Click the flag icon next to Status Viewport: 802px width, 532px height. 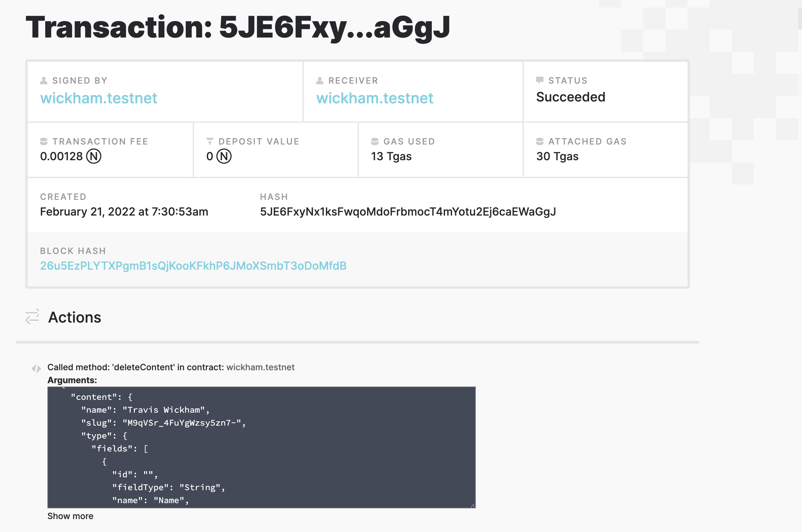click(539, 80)
